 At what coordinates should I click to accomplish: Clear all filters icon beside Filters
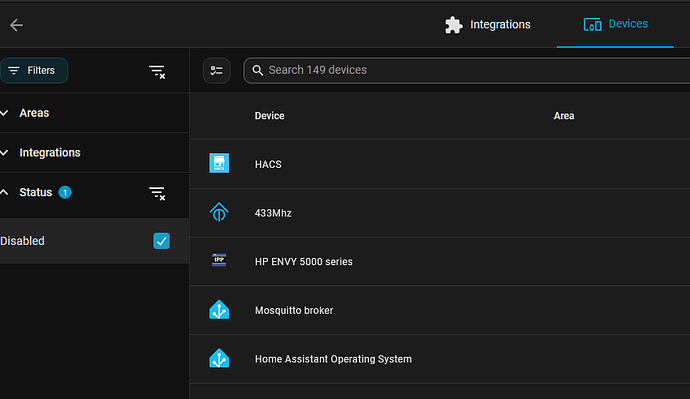coord(157,71)
